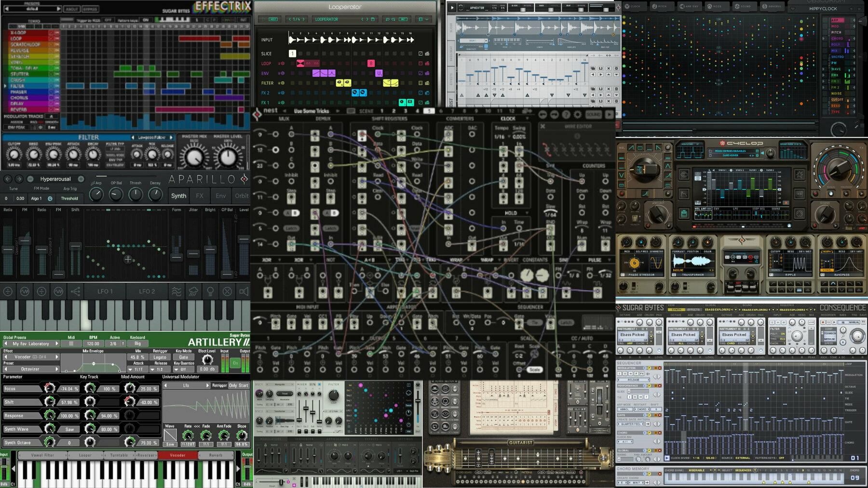The width and height of the screenshot is (868, 488).
Task: Click the Legato retrigger button in Artillery
Action: point(160,357)
